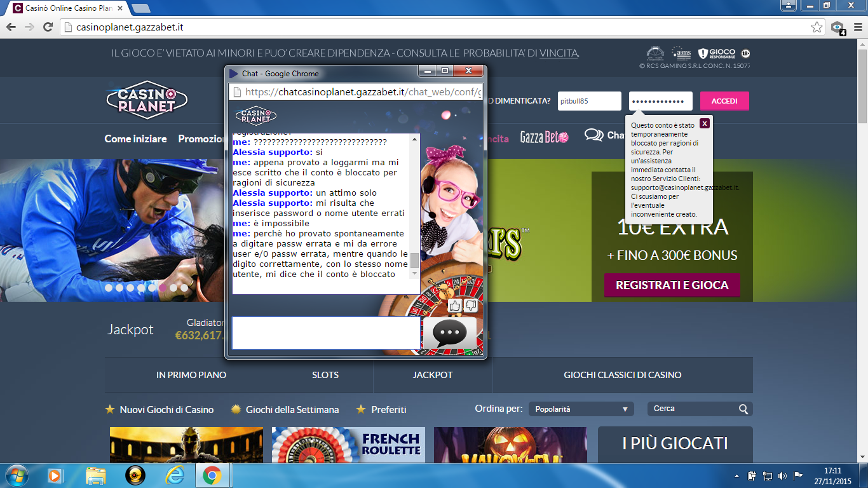Open Promozioni menu item
Viewport: 868px width, 488px height.
tap(201, 139)
